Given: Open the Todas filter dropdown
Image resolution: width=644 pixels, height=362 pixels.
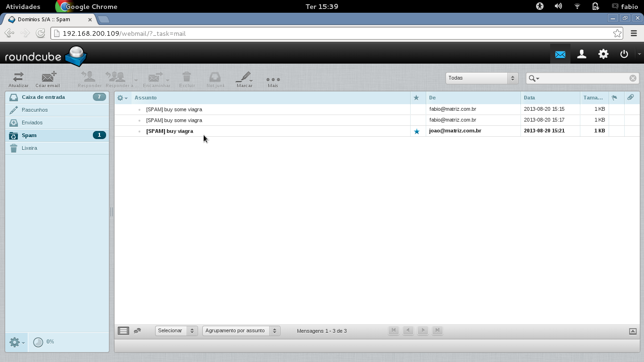Looking at the screenshot, I should (x=481, y=78).
